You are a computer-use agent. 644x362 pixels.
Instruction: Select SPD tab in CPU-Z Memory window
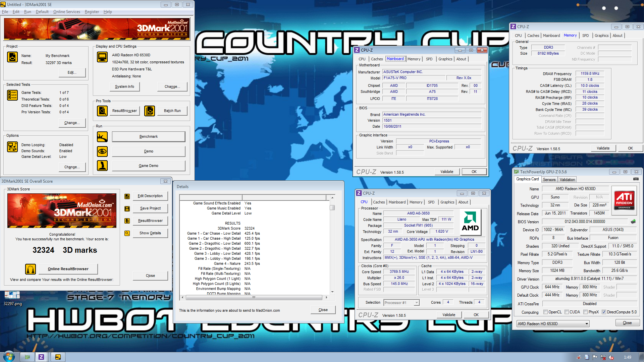pos(585,36)
